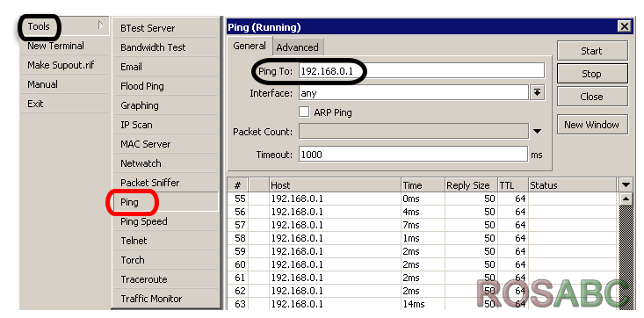Switch to the General tab
Screen dimensions: 644x318
click(x=249, y=46)
